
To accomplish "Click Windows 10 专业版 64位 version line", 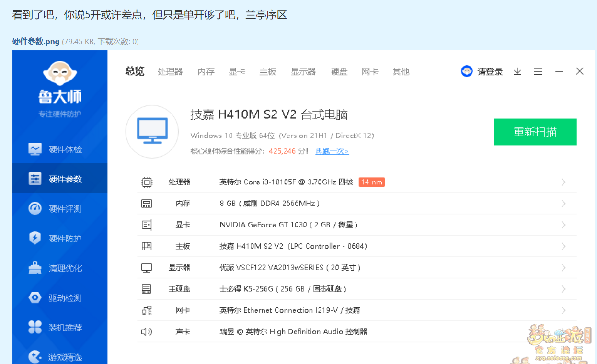I will coord(282,136).
